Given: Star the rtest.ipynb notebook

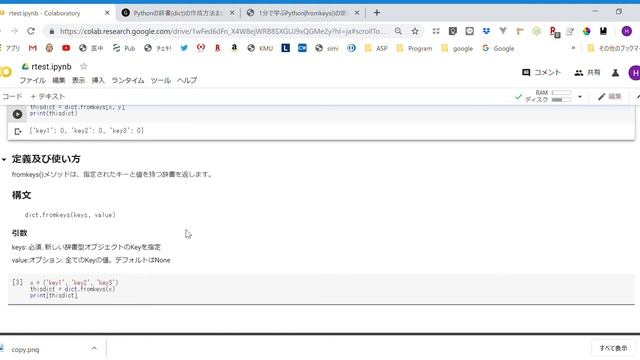Looking at the screenshot, I should click(x=84, y=66).
